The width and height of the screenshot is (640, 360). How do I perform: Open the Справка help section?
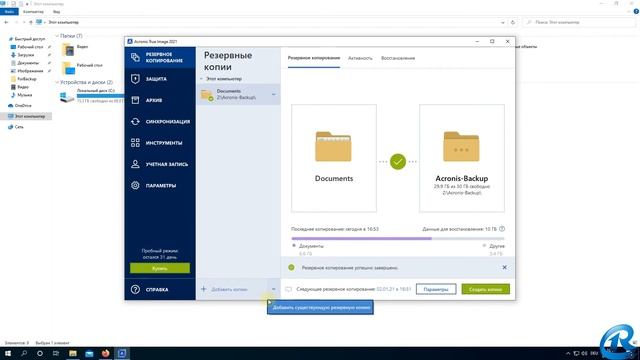click(x=160, y=289)
